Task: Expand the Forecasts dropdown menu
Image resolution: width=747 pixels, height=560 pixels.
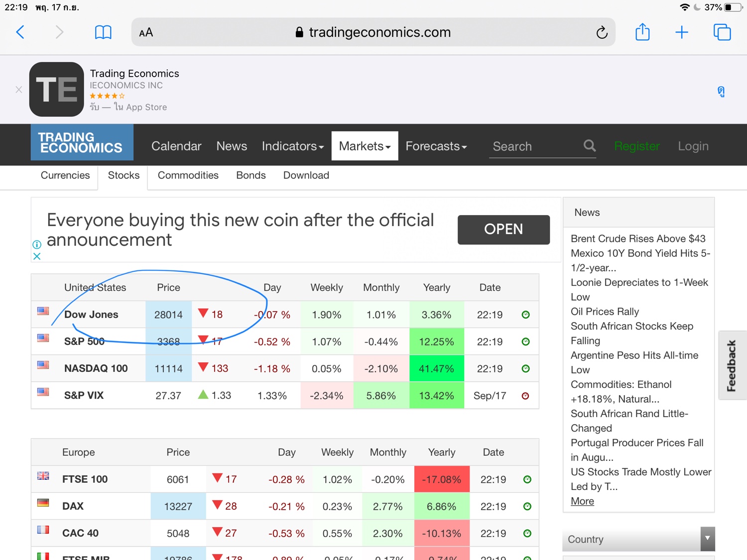Action: coord(436,146)
